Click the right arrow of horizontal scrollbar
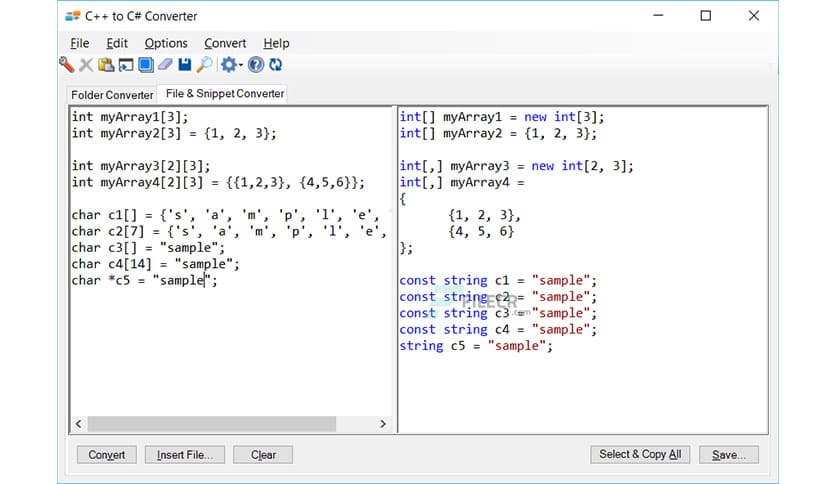Viewport: 836px width, 484px height. click(382, 424)
